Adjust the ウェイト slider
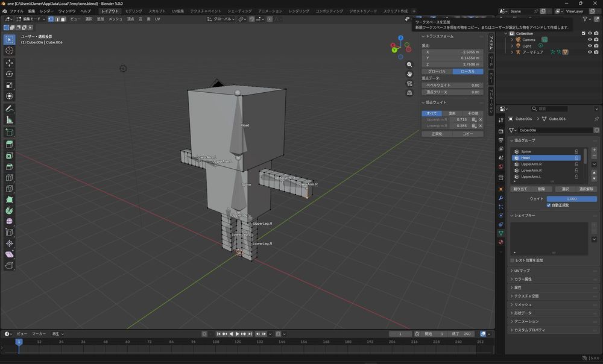 [570, 198]
